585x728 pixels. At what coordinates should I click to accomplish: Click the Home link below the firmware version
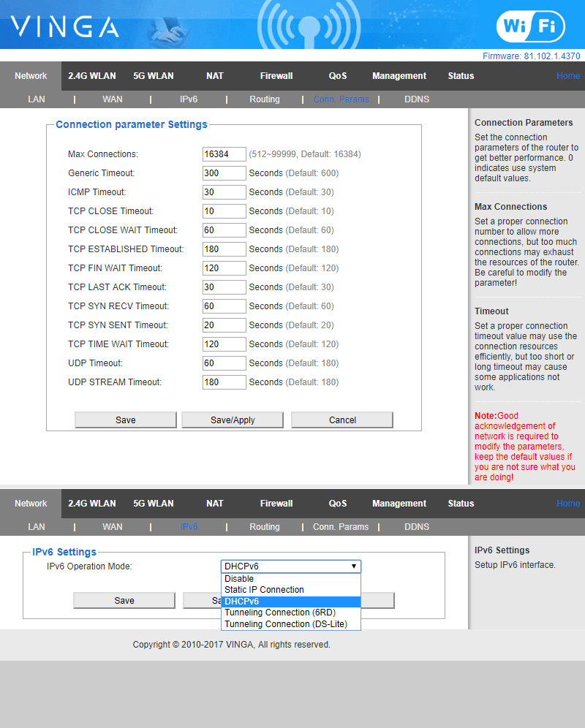tap(568, 76)
